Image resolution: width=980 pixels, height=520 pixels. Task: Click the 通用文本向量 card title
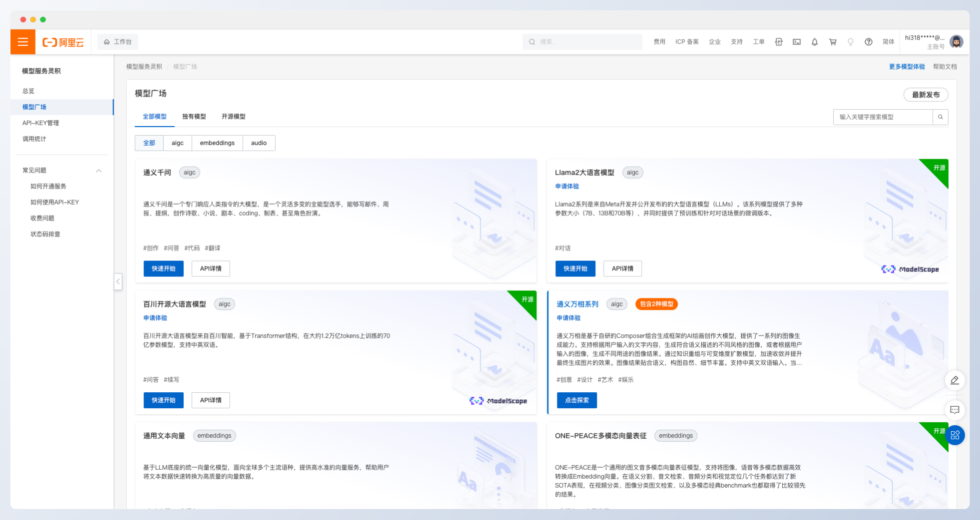click(x=164, y=436)
